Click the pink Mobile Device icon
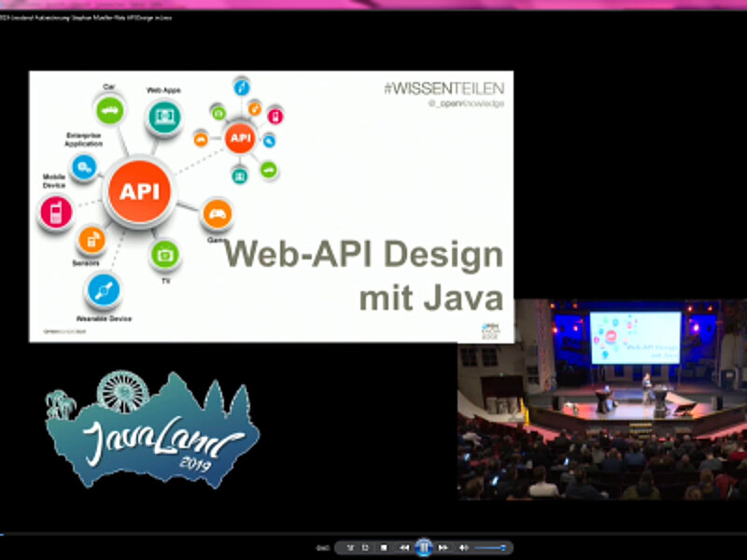Image resolution: width=747 pixels, height=560 pixels. pos(56,213)
